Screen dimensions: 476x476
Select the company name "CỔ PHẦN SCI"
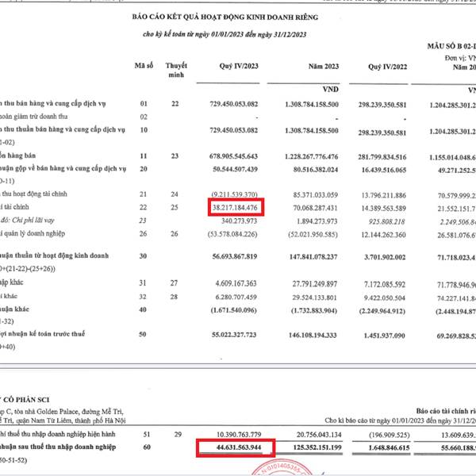tap(26, 400)
